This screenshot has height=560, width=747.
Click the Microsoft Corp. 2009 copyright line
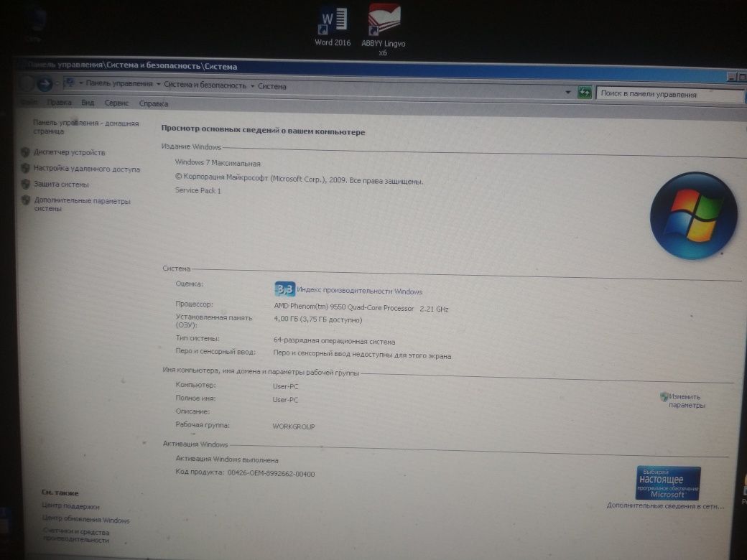coord(299,179)
